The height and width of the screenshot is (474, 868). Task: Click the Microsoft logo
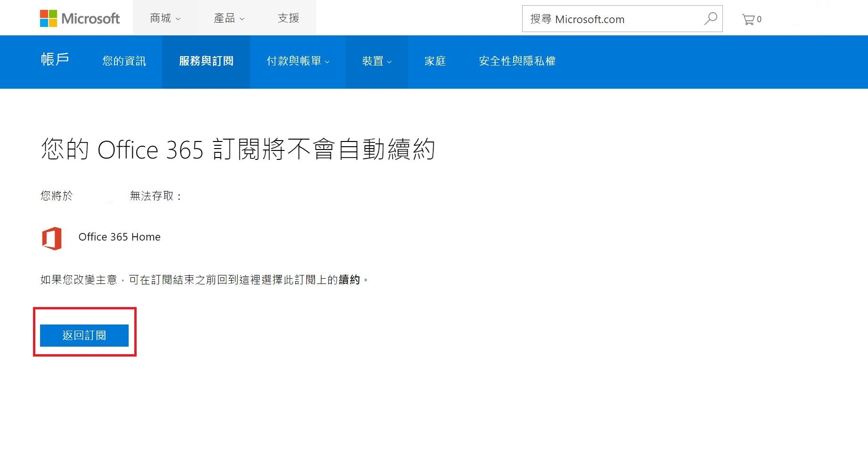[x=80, y=18]
